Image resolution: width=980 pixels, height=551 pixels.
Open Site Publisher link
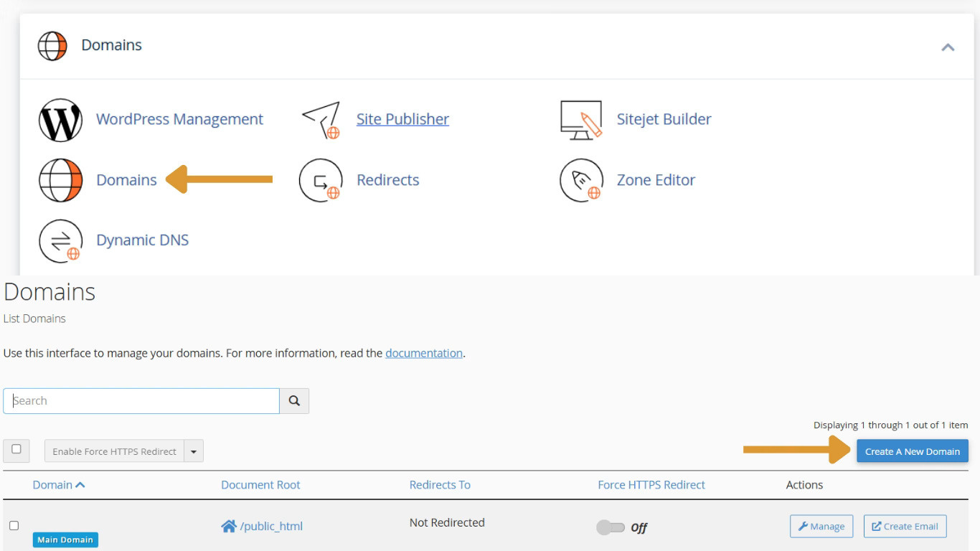402,119
